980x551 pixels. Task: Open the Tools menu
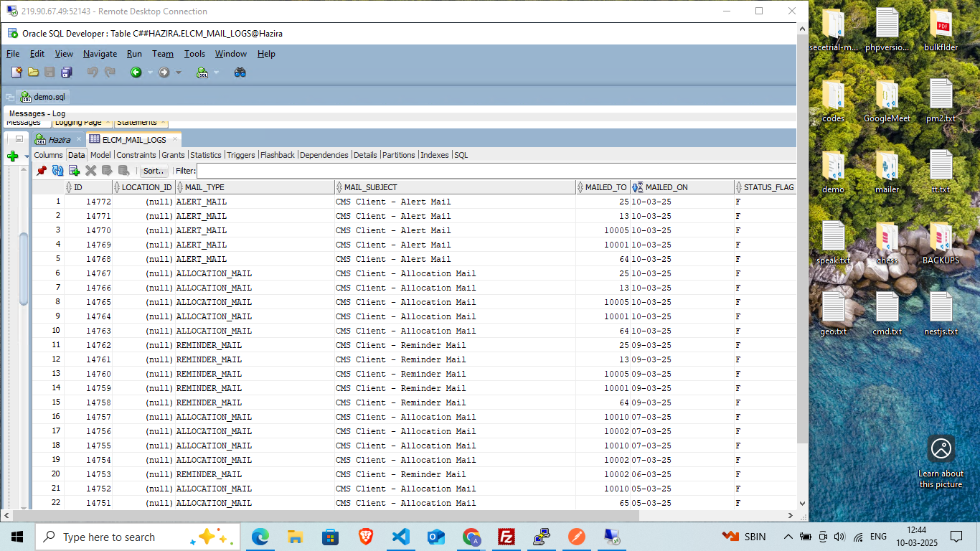[x=194, y=54]
